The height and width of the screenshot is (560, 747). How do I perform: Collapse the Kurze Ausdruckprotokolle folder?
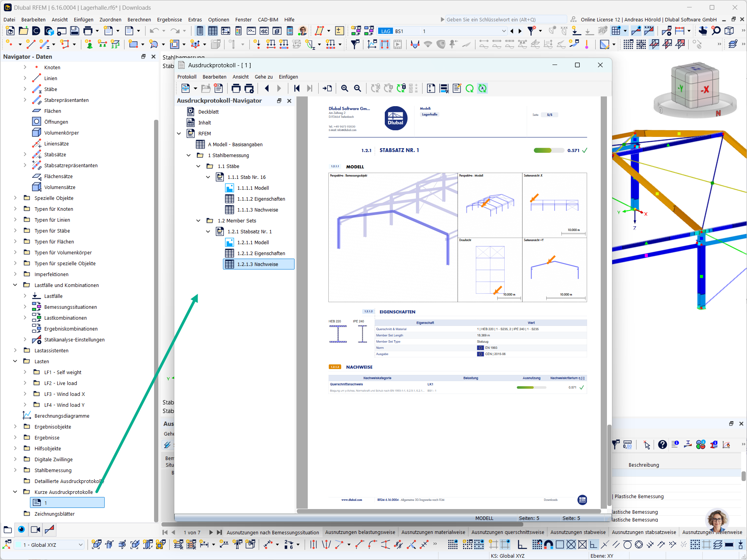15,492
